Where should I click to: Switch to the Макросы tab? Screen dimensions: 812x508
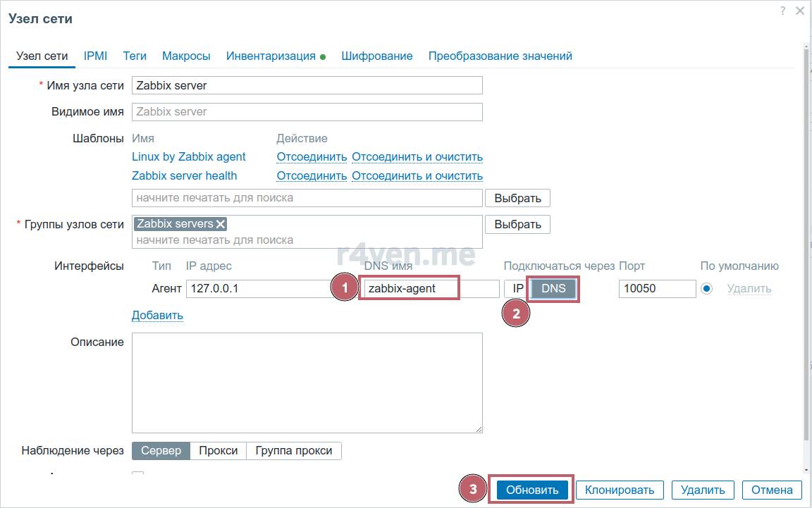[186, 56]
